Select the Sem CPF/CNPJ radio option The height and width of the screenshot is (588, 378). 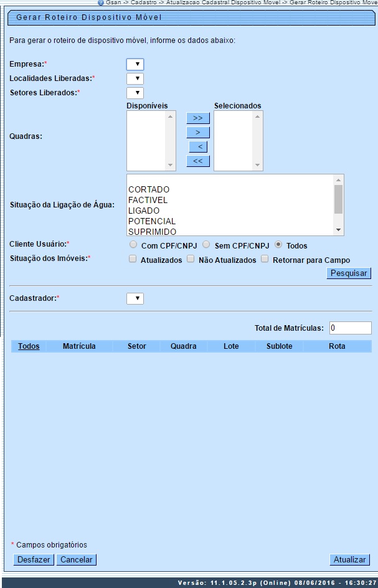coord(206,245)
